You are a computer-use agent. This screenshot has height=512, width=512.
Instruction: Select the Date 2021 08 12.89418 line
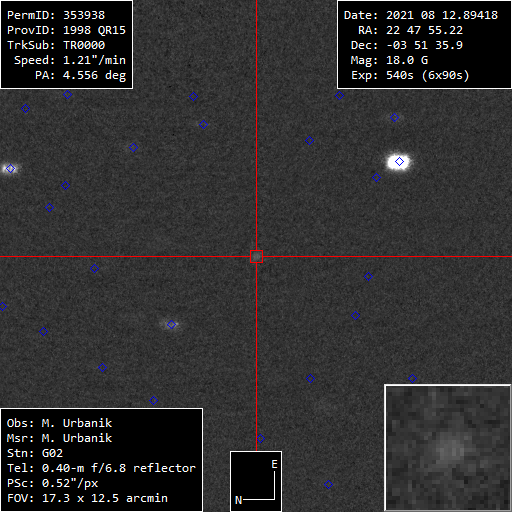[421, 15]
